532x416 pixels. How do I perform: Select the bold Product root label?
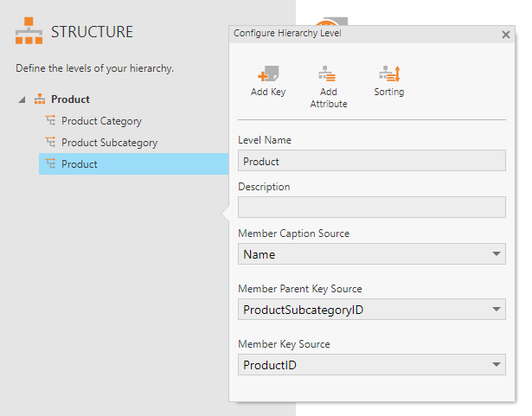(70, 99)
